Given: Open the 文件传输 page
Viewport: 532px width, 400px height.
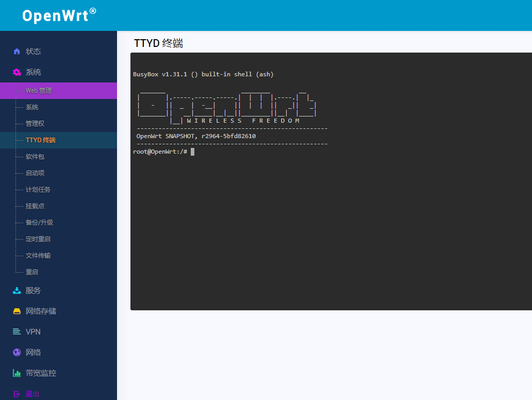Looking at the screenshot, I should (58, 256).
